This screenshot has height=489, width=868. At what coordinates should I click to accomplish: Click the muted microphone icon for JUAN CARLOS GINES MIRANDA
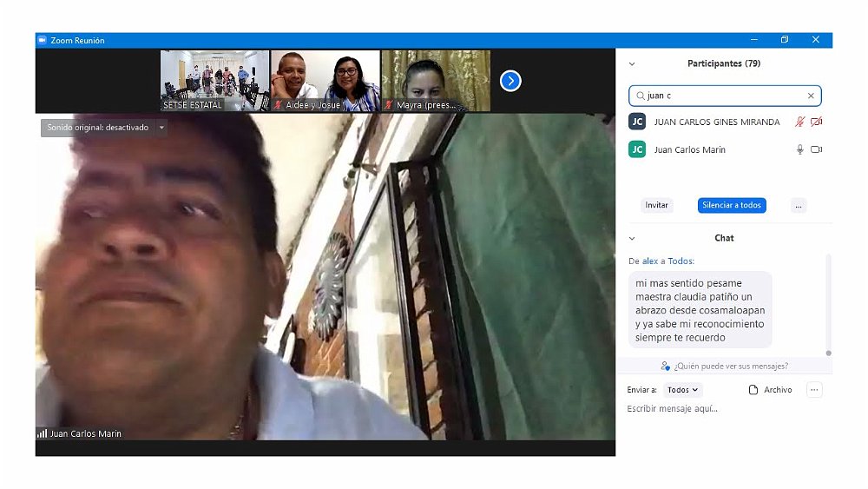799,122
